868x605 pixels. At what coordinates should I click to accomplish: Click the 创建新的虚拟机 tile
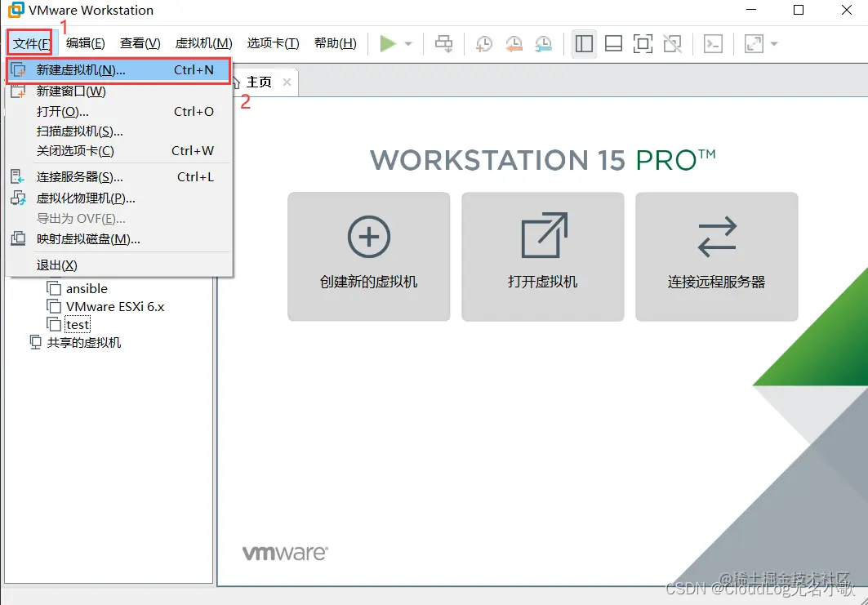point(369,256)
